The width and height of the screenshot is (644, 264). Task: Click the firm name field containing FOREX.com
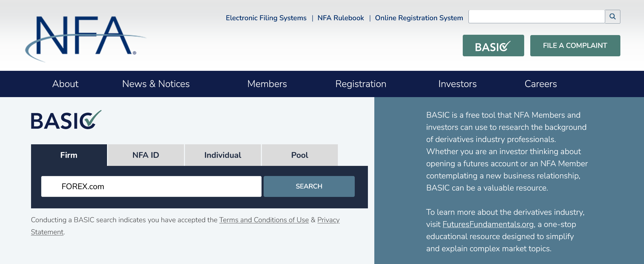(151, 186)
